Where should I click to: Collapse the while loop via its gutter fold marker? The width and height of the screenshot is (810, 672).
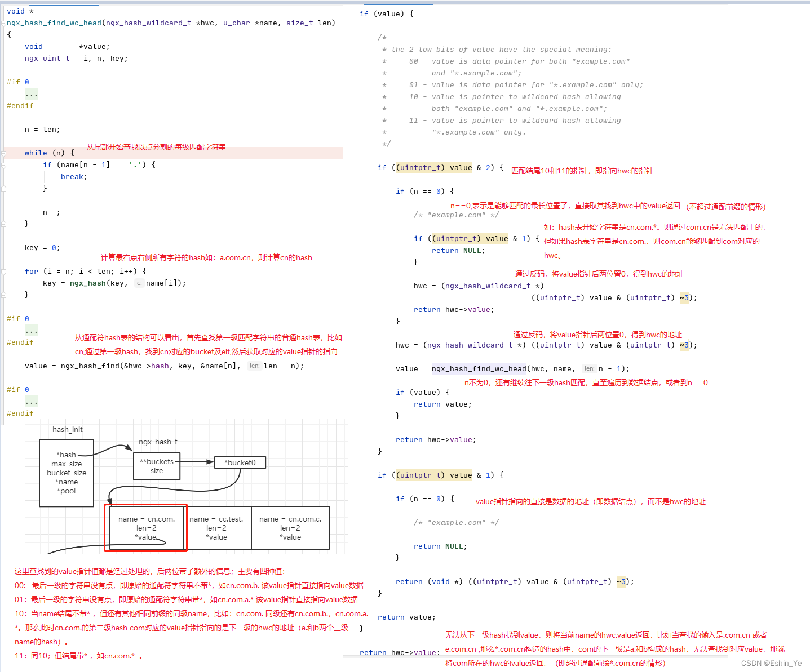[x=5, y=153]
